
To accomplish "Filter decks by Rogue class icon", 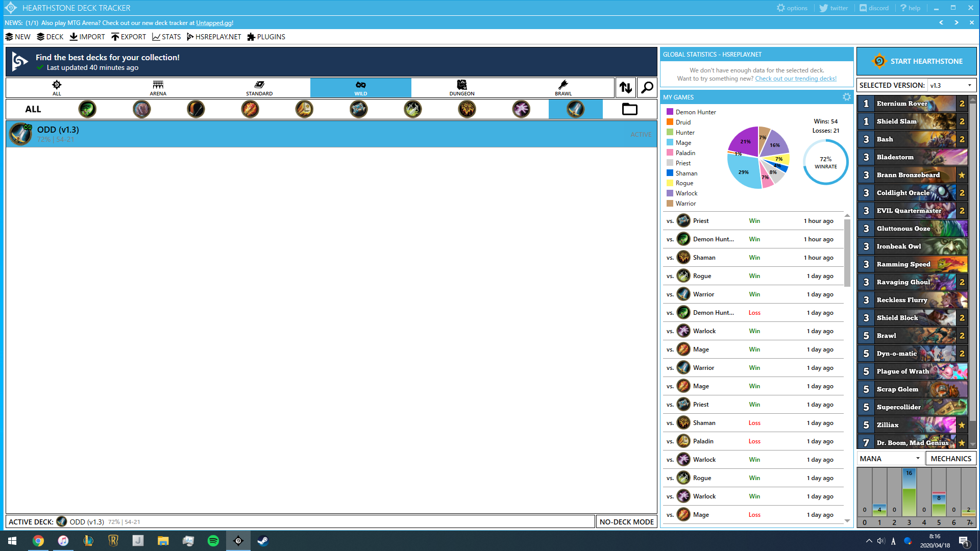I will tap(413, 109).
